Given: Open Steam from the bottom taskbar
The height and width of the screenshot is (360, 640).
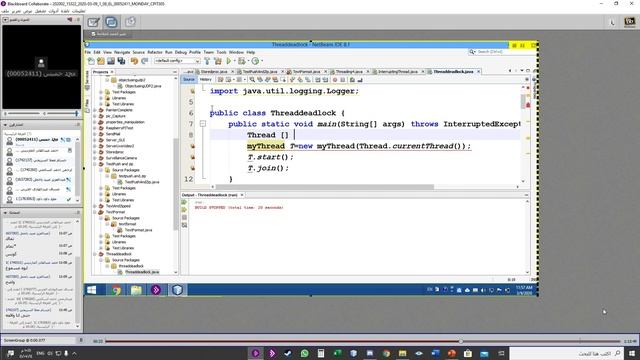Looking at the screenshot, I should coord(288,353).
